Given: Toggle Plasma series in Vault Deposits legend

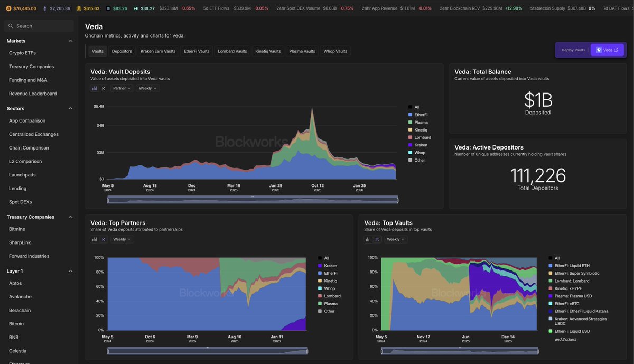Looking at the screenshot, I should [418, 122].
